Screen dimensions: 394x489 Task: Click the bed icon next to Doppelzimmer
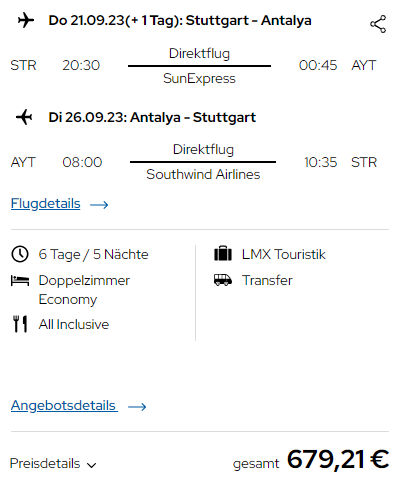point(20,281)
